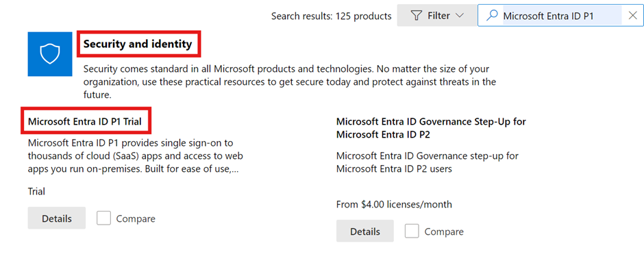Click the magnifying glass search icon
This screenshot has width=644, height=254.
pyautogui.click(x=491, y=16)
